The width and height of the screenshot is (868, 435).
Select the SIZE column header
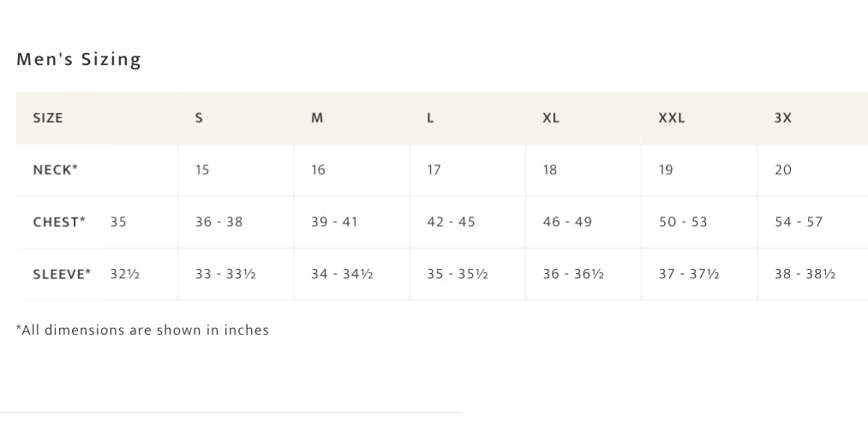coord(48,118)
